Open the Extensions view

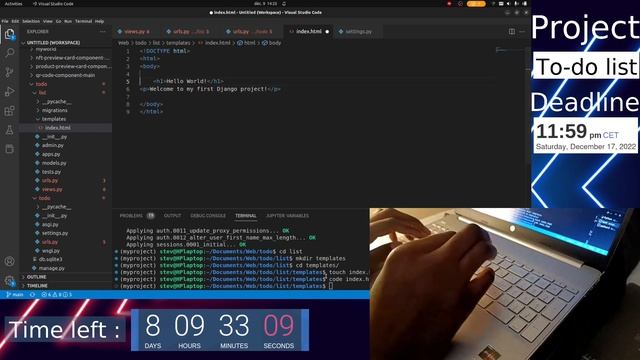click(9, 111)
